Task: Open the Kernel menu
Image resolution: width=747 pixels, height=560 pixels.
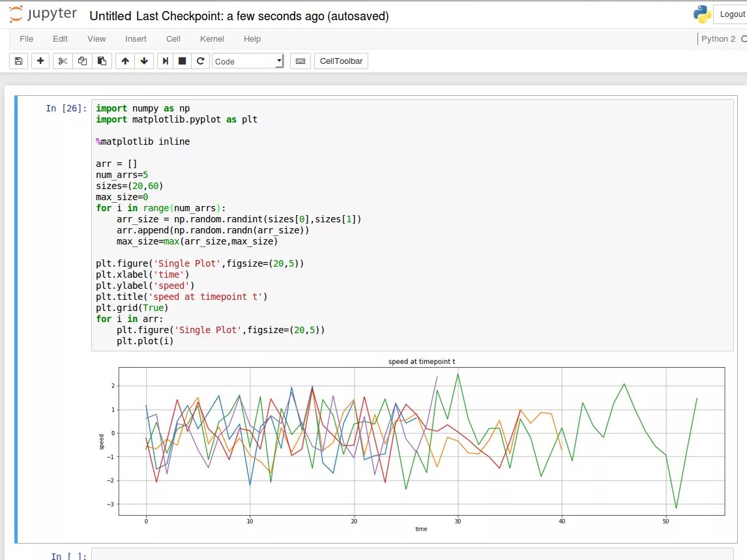Action: click(212, 39)
